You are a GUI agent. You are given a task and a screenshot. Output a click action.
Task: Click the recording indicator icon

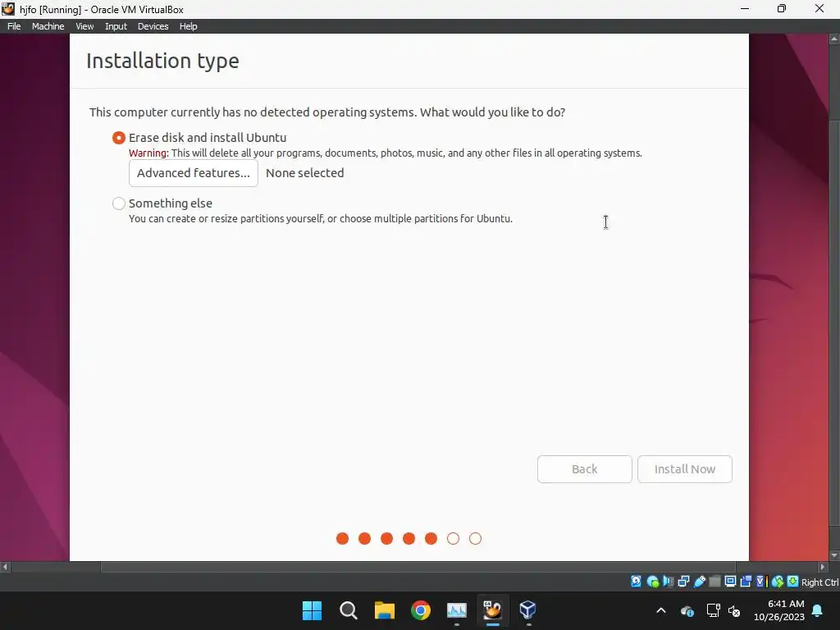[746, 582]
